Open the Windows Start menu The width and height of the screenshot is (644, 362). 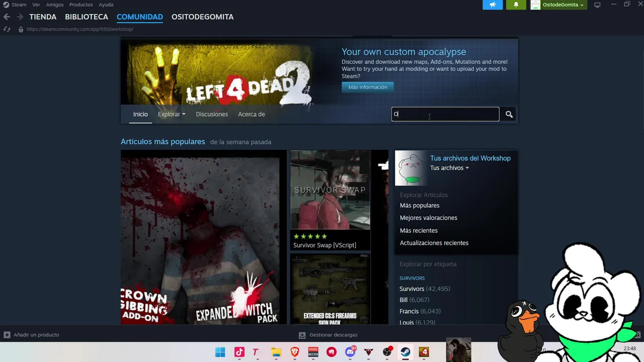click(x=220, y=352)
